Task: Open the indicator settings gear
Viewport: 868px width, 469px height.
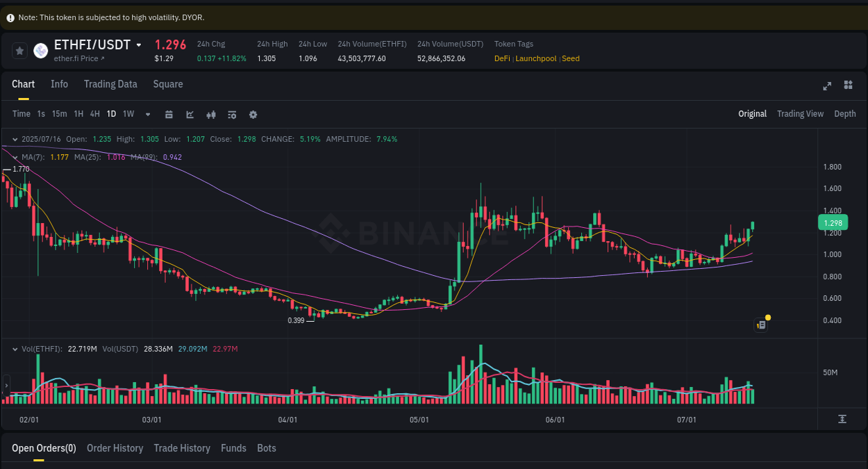Action: [x=253, y=114]
